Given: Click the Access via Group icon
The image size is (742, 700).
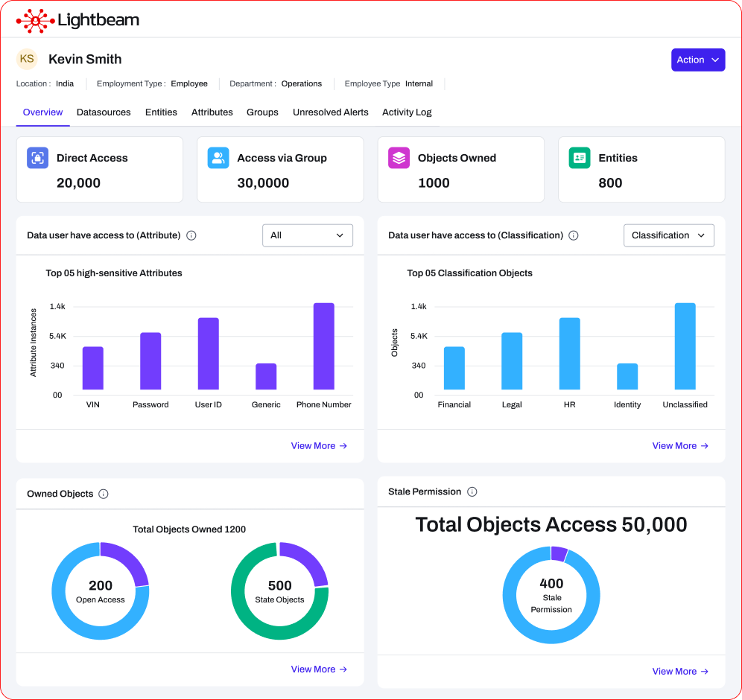Looking at the screenshot, I should click(x=218, y=158).
